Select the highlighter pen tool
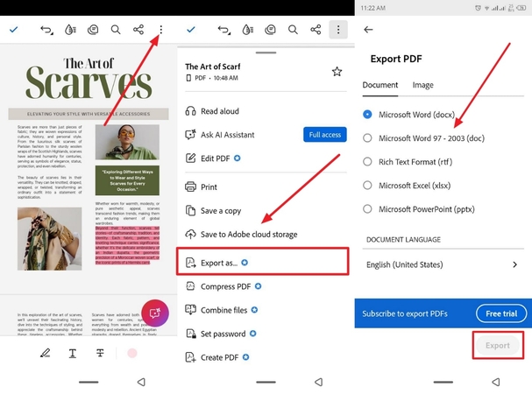This screenshot has width=532, height=394. [45, 354]
